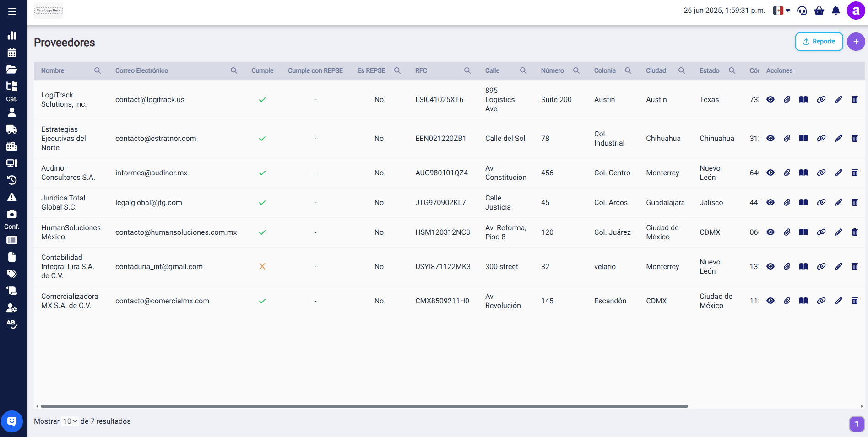
Task: Search the Ciudad column
Action: coord(682,70)
